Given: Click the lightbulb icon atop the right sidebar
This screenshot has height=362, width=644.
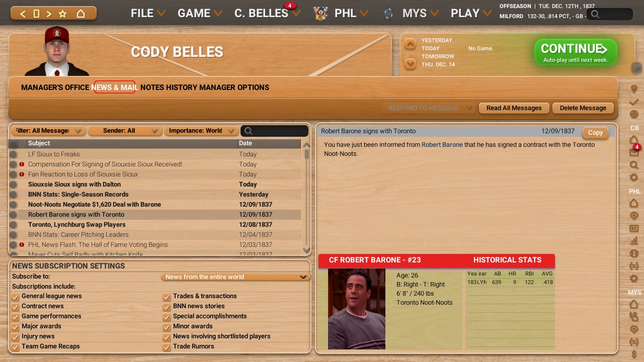Looking at the screenshot, I should pyautogui.click(x=634, y=89).
